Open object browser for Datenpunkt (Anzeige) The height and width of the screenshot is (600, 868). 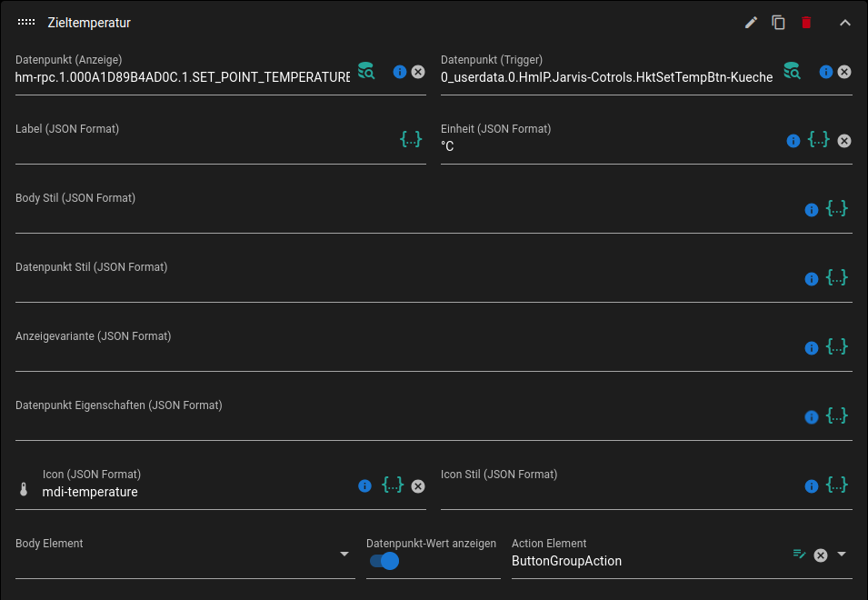pos(366,71)
